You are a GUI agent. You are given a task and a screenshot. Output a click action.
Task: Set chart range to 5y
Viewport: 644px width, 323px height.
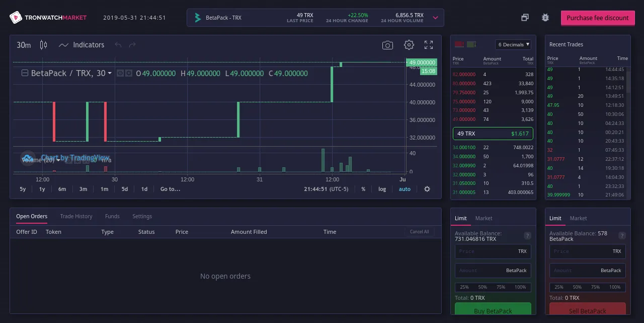coord(23,189)
